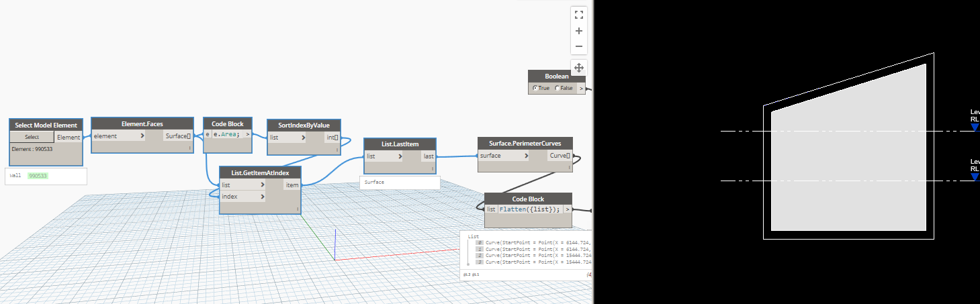Click the Boolean node output port arrow
Image resolution: width=980 pixels, height=304 pixels.
click(581, 88)
